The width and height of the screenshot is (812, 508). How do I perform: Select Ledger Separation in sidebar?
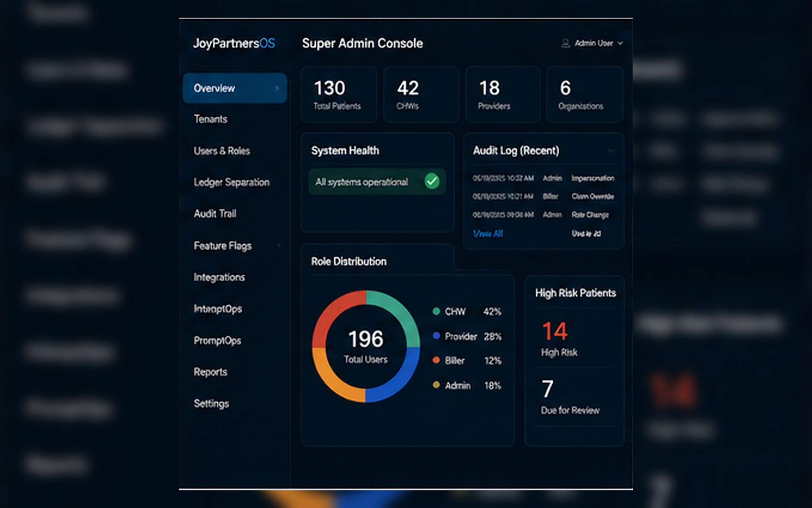click(x=231, y=182)
